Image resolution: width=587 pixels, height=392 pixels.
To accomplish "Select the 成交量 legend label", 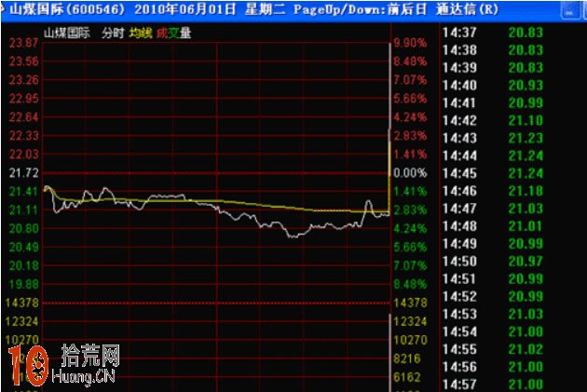I will coord(173,34).
